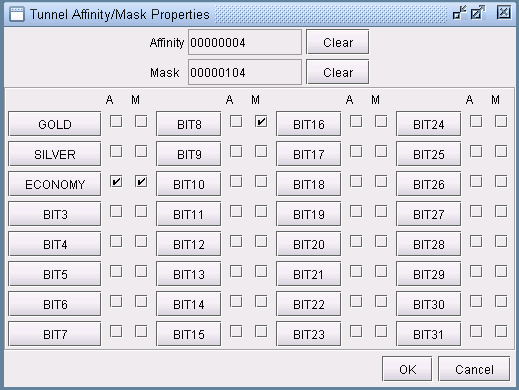The image size is (519, 390).
Task: Click the BIT31 button
Action: pyautogui.click(x=429, y=334)
